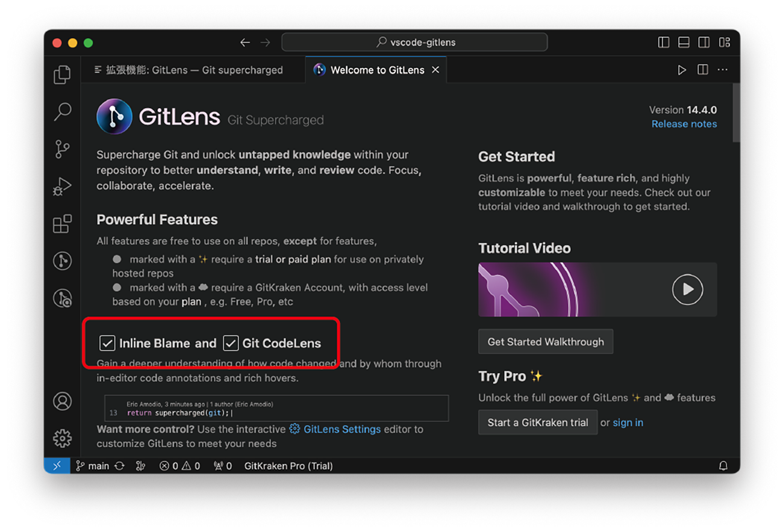The image size is (783, 532).
Task: Disable the Git CodeLens checkbox
Action: point(231,342)
